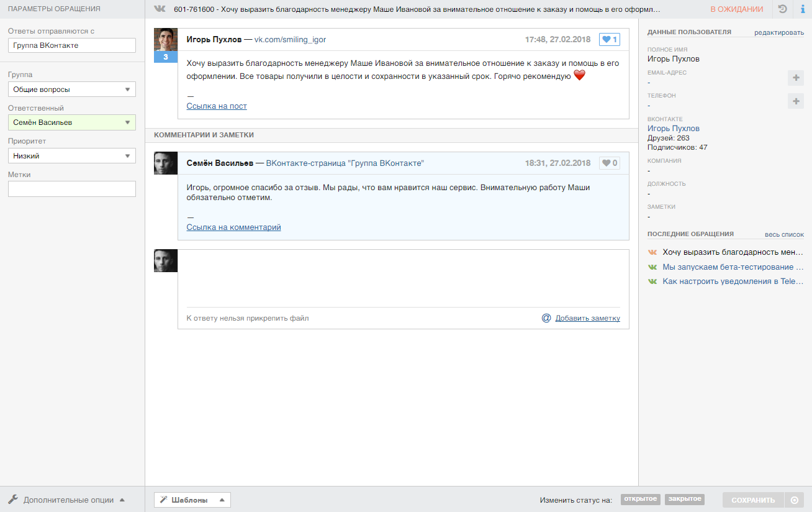Click the timestamp 18:31, 27.02.2018

[x=557, y=163]
